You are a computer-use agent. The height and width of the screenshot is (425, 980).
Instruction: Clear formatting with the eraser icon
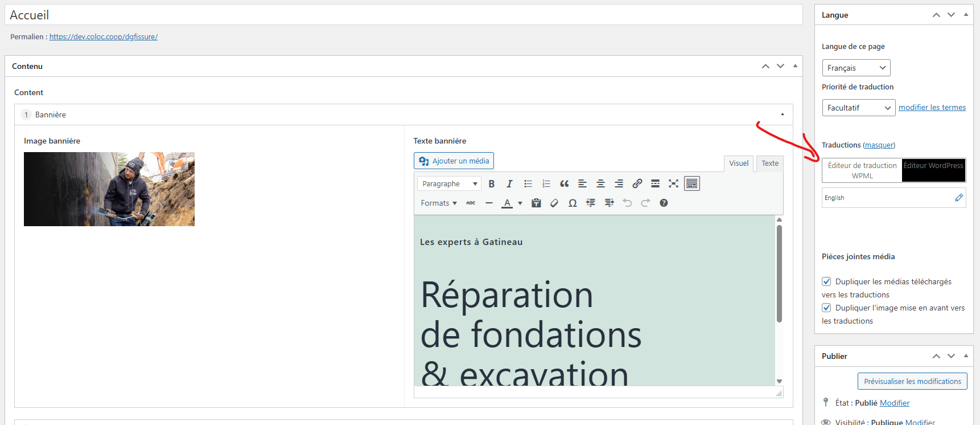[554, 203]
